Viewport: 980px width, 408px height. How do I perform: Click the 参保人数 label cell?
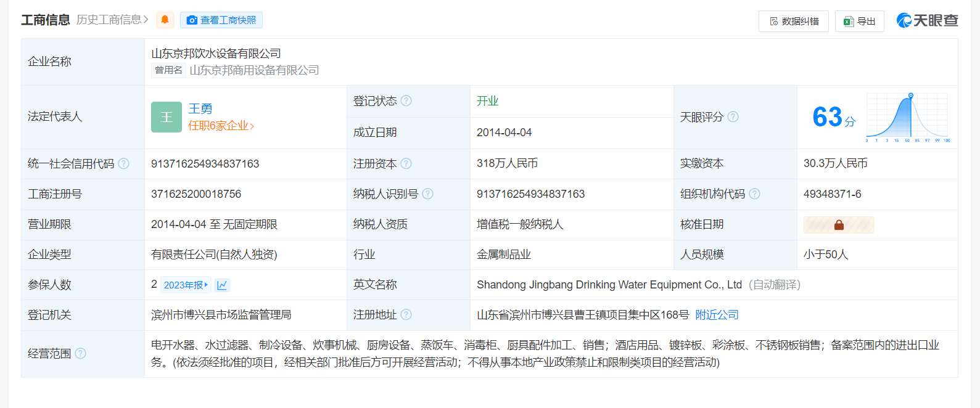(x=83, y=285)
